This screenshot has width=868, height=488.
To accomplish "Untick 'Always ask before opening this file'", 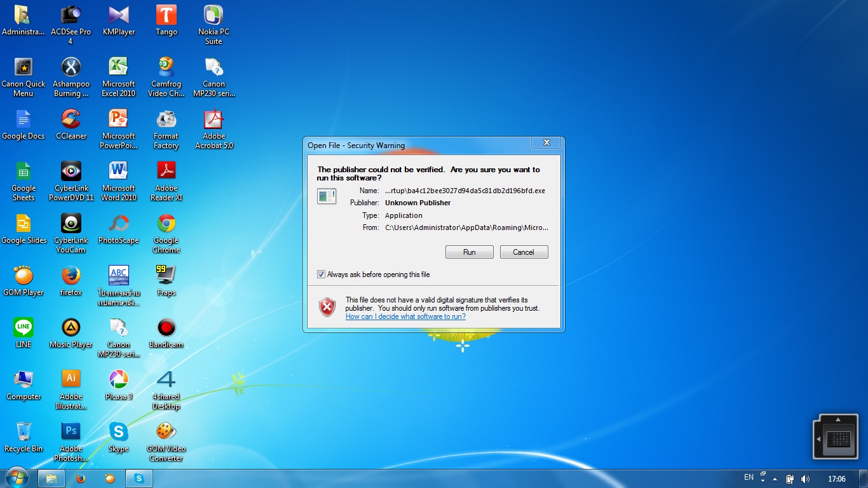I will click(321, 274).
